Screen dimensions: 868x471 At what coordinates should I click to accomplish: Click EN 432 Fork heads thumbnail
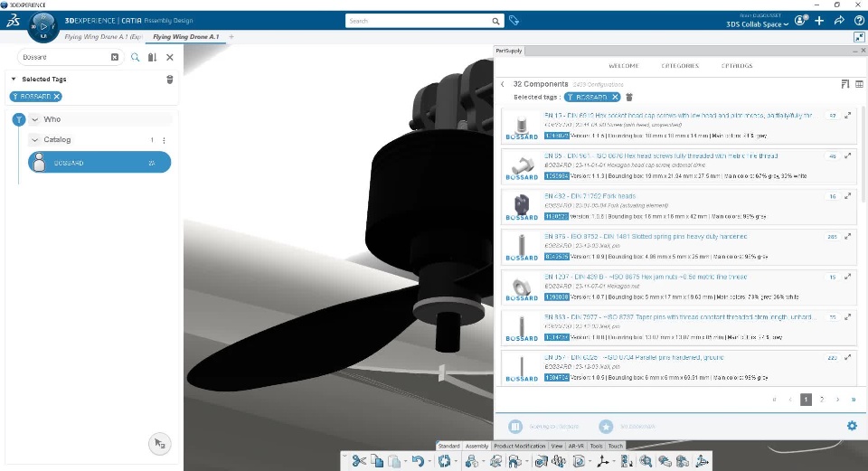click(x=522, y=205)
